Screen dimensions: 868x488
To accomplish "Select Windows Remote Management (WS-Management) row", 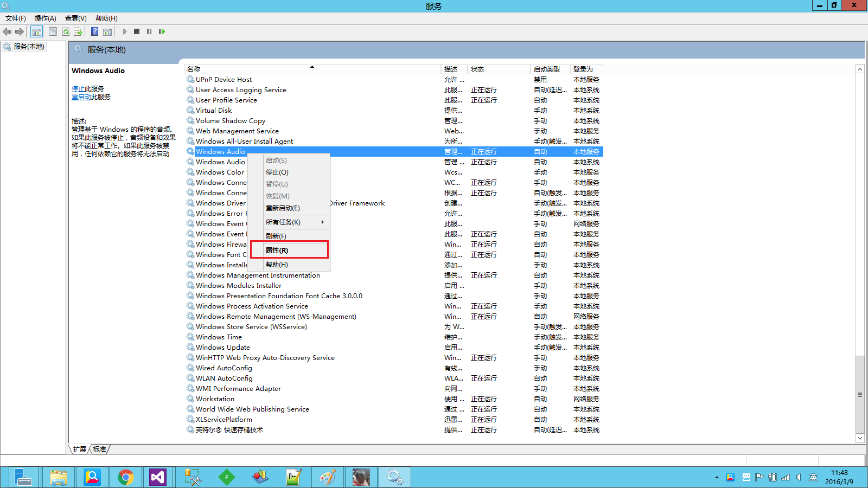I will point(394,317).
